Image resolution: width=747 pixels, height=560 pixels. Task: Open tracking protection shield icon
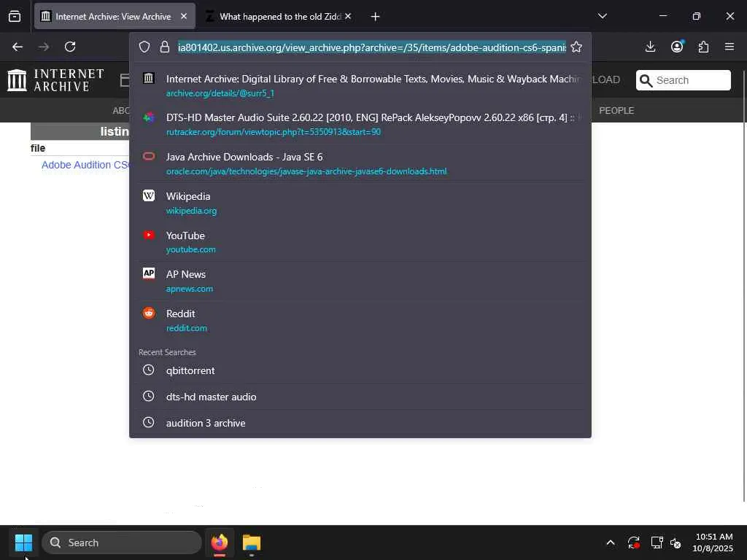tap(144, 47)
